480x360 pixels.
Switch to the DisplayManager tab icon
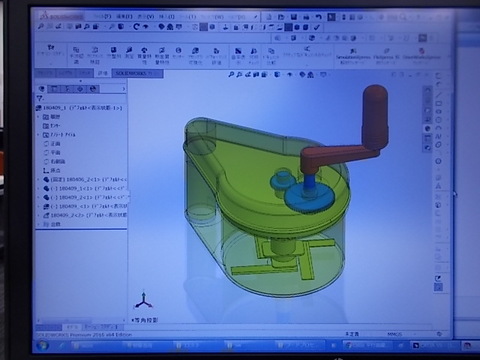(93, 89)
